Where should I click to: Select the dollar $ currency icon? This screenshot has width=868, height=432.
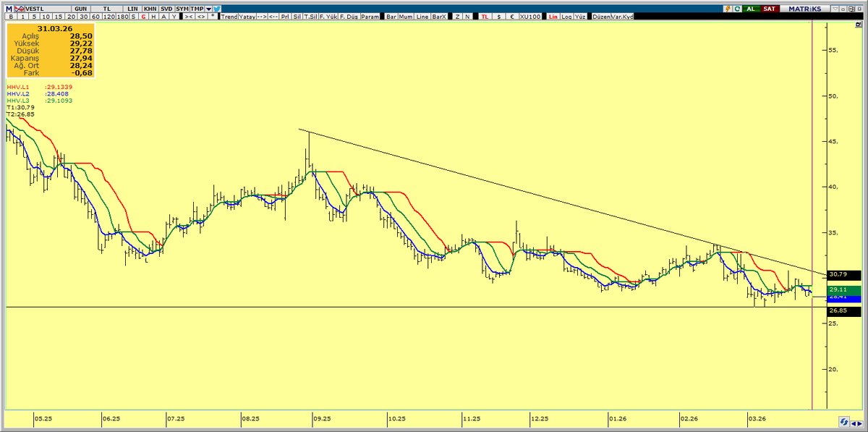tap(498, 16)
